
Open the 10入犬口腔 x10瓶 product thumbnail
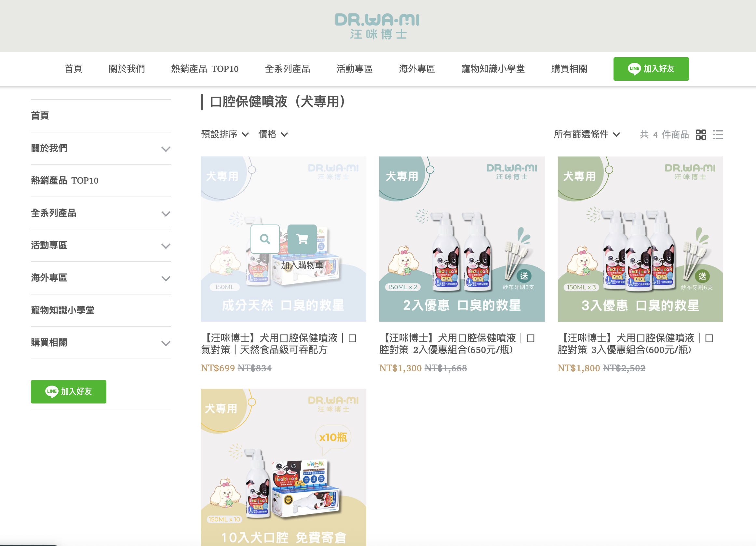pyautogui.click(x=283, y=467)
